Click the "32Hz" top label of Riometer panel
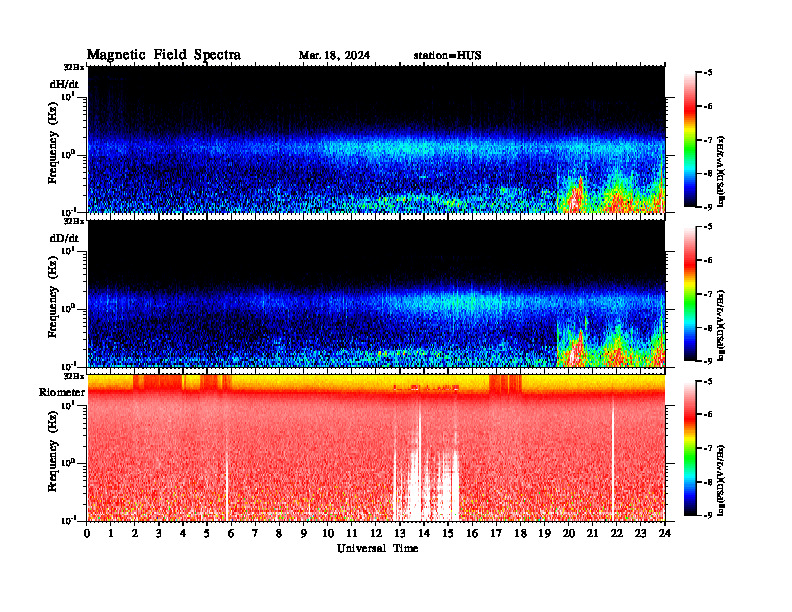Image resolution: width=792 pixels, height=612 pixels. (74, 376)
